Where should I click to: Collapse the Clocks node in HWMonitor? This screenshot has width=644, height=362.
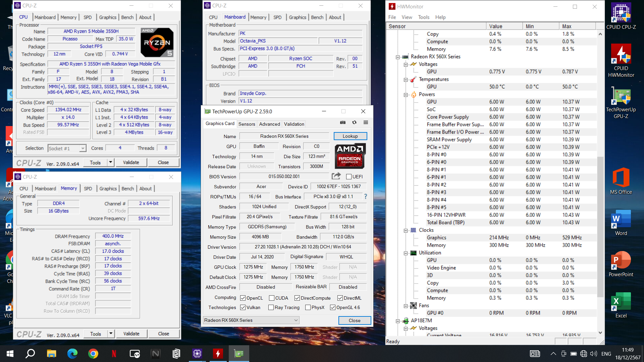pyautogui.click(x=406, y=231)
